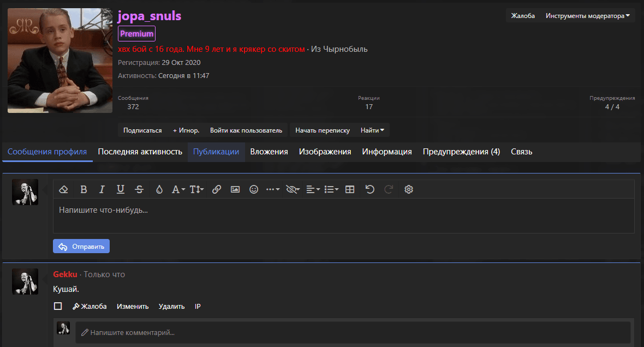Open the list formatting dropdown

331,189
